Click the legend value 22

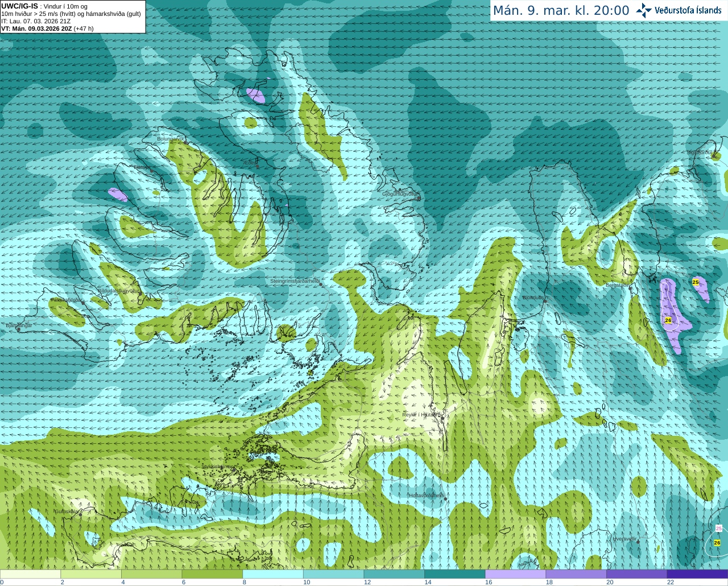671,582
